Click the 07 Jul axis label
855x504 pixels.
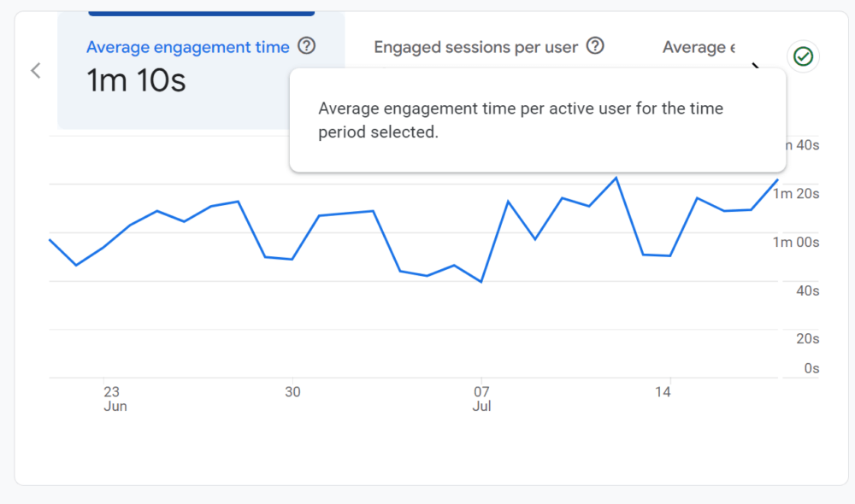click(x=482, y=398)
